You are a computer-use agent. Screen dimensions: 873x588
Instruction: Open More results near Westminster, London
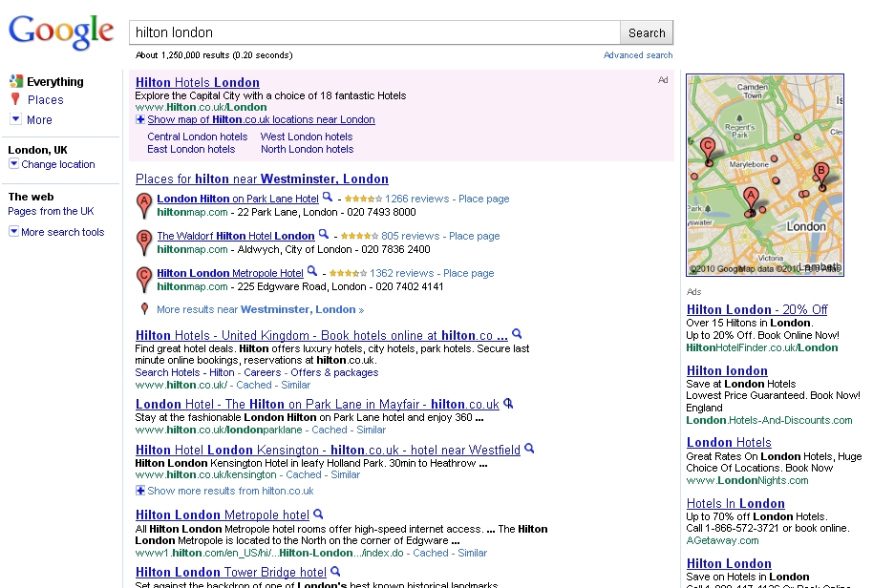pyautogui.click(x=260, y=309)
